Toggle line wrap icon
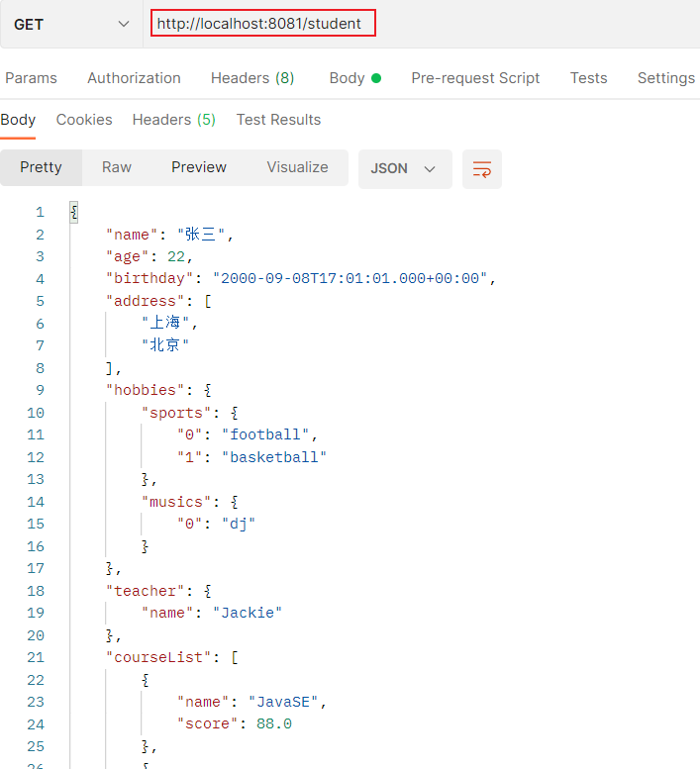Image resolution: width=700 pixels, height=769 pixels. coord(482,169)
